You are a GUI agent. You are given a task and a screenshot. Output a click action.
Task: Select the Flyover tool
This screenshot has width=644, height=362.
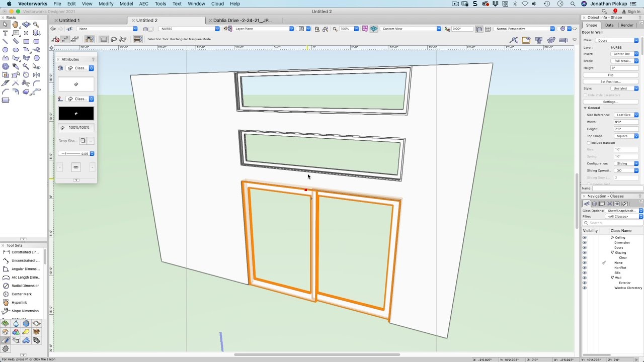pyautogui.click(x=26, y=24)
